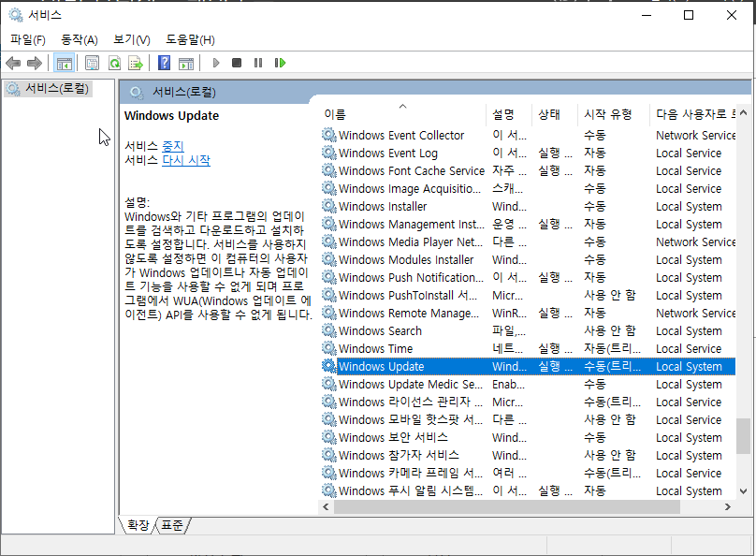
Task: Click the gear icon beside Windows Update
Action: tap(328, 366)
